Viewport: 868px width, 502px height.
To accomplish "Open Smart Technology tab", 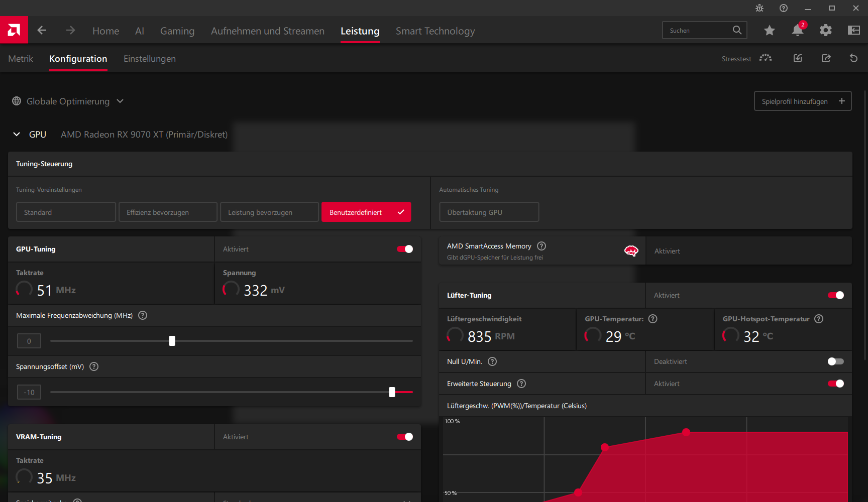I will coord(436,31).
